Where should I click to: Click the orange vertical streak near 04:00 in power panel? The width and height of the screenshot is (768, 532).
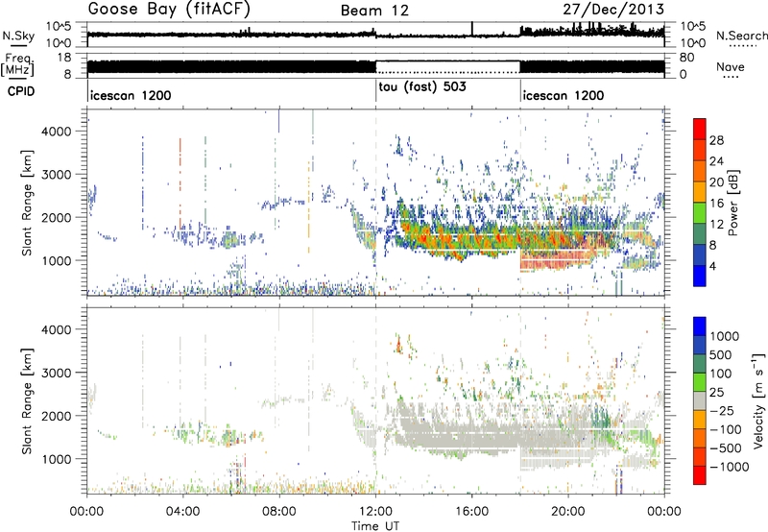tap(180, 181)
